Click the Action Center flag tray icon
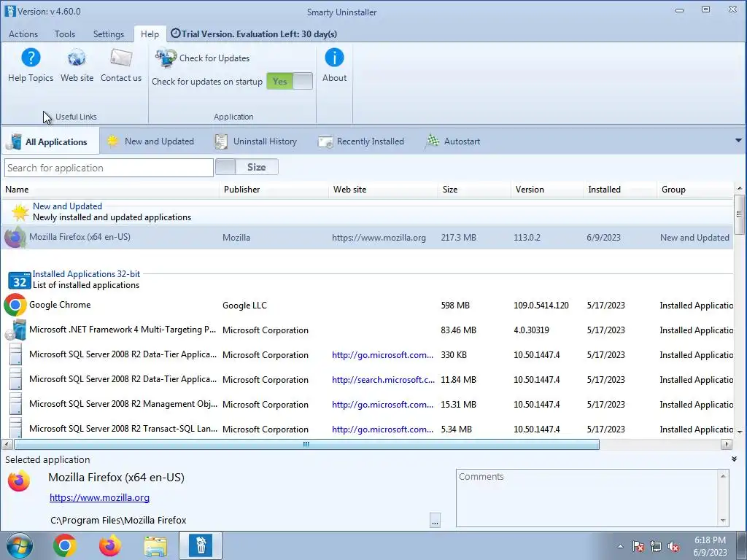 click(x=638, y=546)
